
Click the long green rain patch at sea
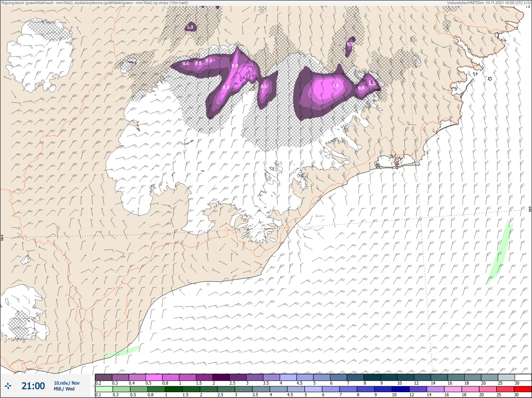(x=500, y=253)
